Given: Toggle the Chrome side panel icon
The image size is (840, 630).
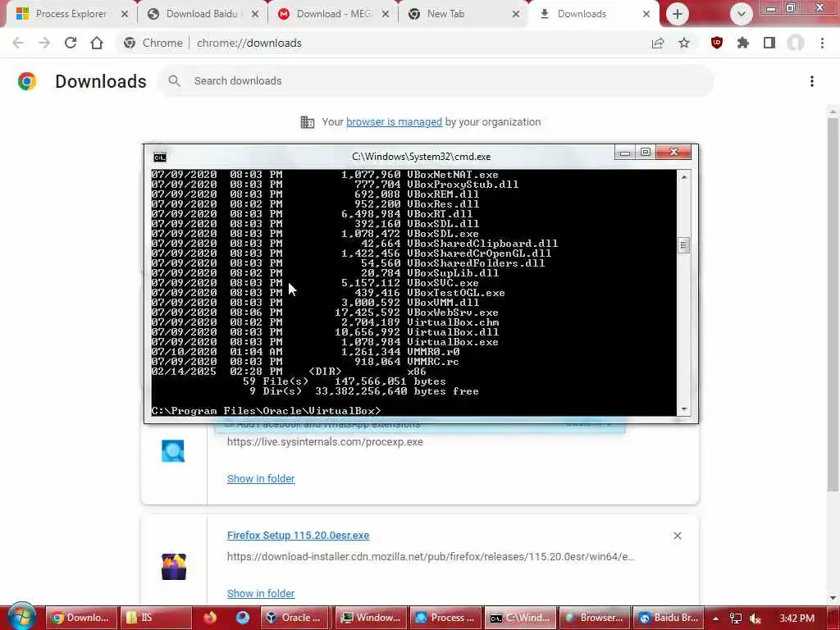Looking at the screenshot, I should tap(769, 43).
